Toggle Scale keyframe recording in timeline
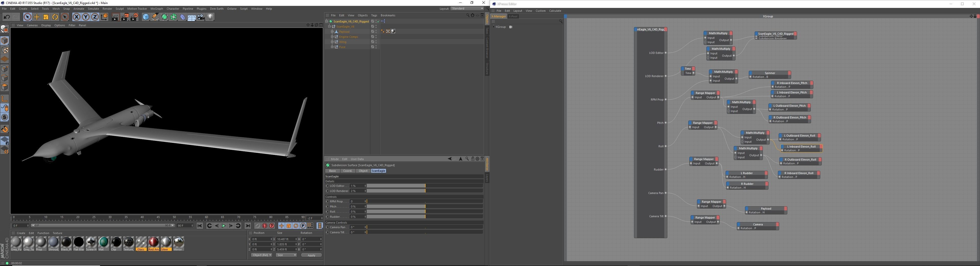This screenshot has height=266, width=980. coord(289,226)
